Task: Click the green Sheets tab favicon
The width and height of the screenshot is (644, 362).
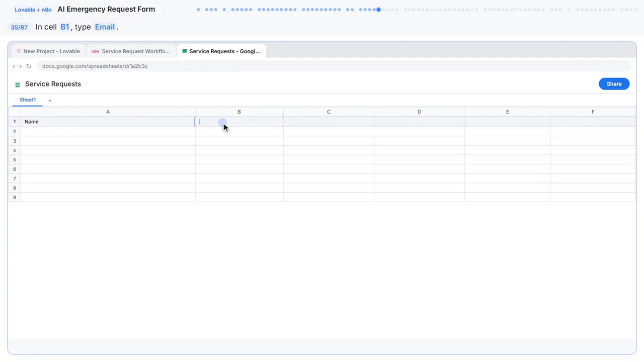Action: point(185,51)
